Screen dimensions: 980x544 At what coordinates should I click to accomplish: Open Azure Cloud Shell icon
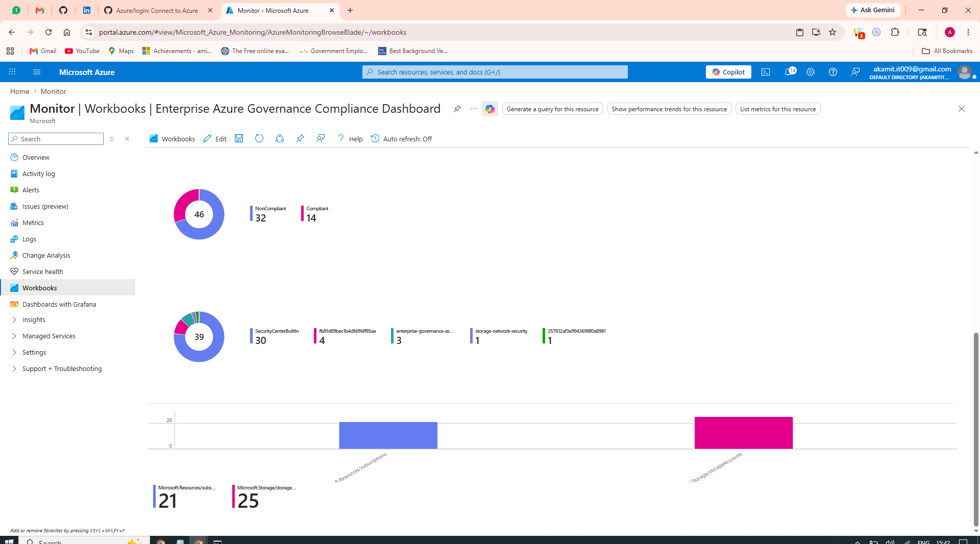coord(766,72)
